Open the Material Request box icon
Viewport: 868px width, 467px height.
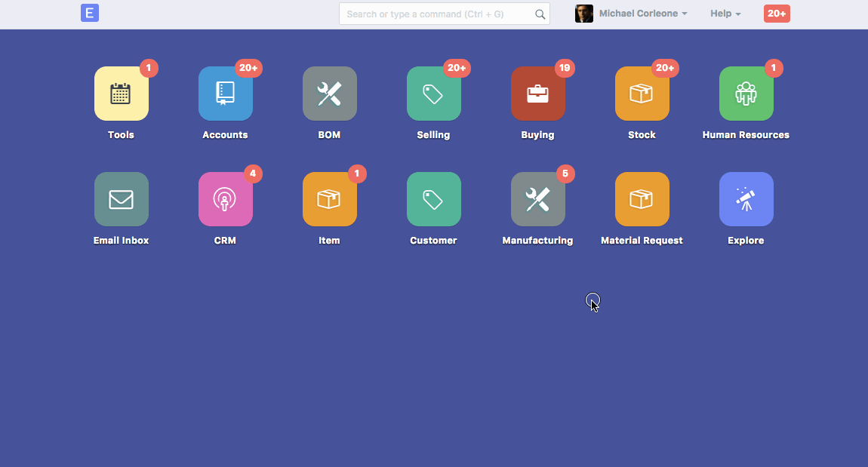(x=642, y=199)
